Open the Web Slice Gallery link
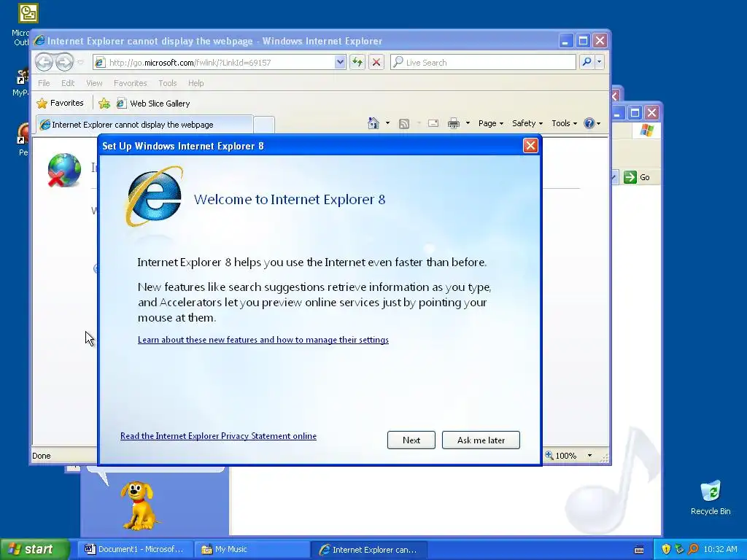747x560 pixels. [x=153, y=104]
